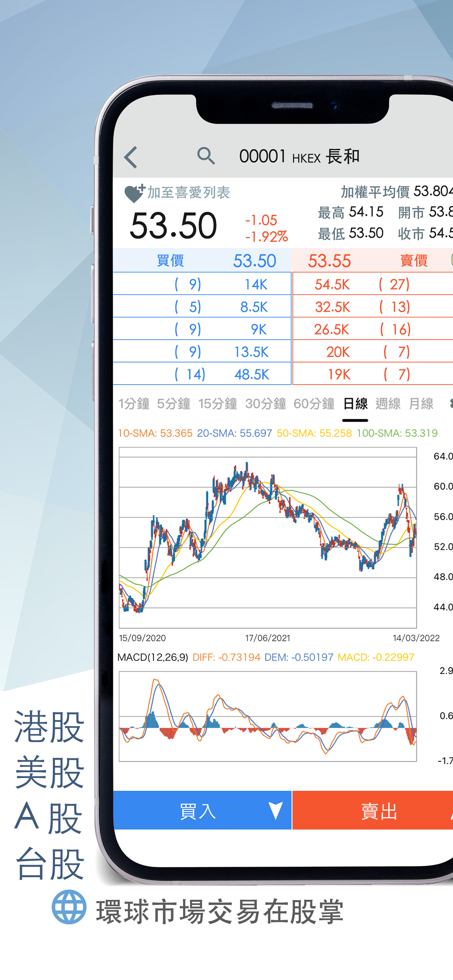453x980 pixels.
Task: Switch chart to 60分鐘 interval
Action: pos(314,404)
